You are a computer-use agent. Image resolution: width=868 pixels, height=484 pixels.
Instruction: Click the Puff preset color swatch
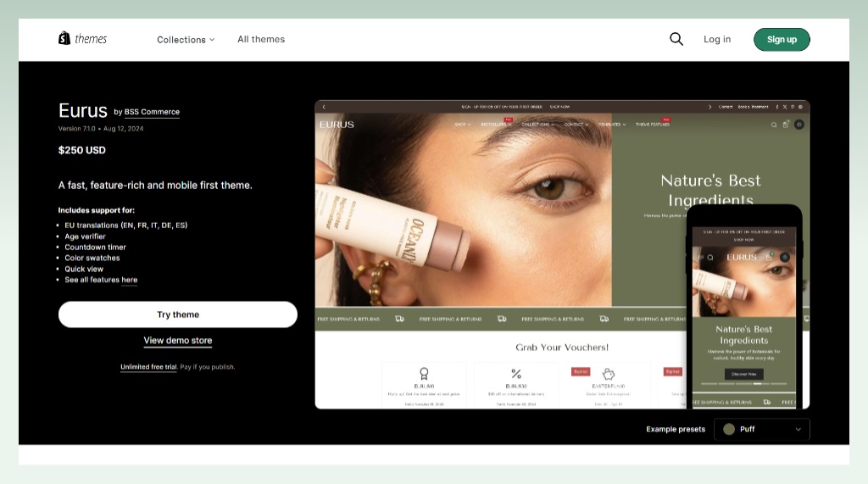(x=729, y=429)
